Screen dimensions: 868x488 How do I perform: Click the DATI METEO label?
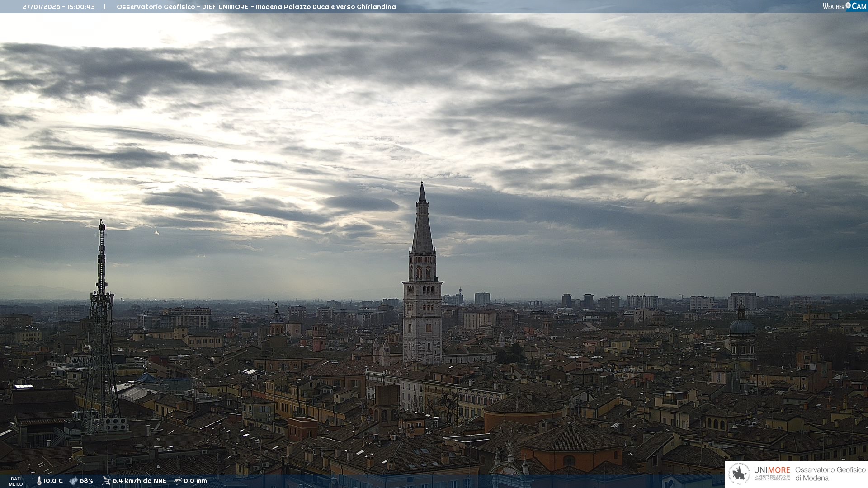[16, 481]
